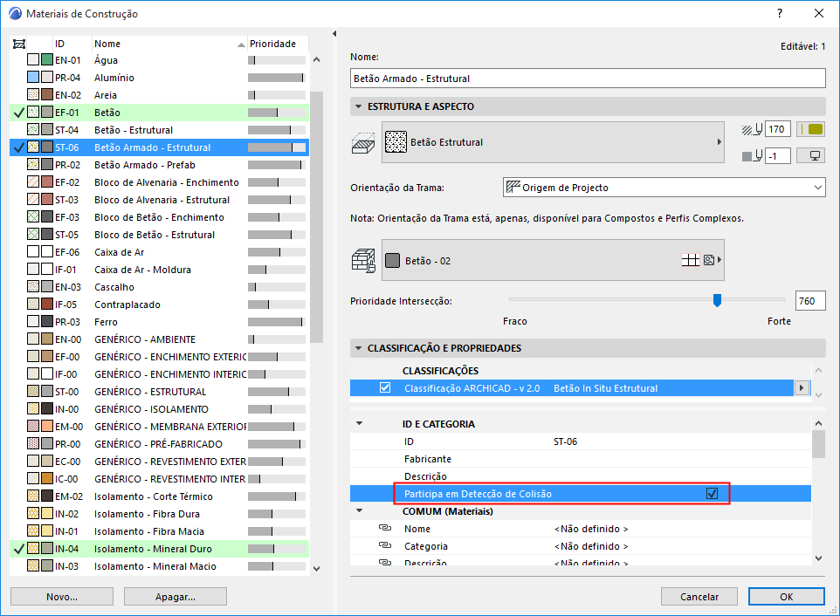Collapse COMUM (Materiais) group
Viewport: 840px width, 616px height.
point(360,510)
